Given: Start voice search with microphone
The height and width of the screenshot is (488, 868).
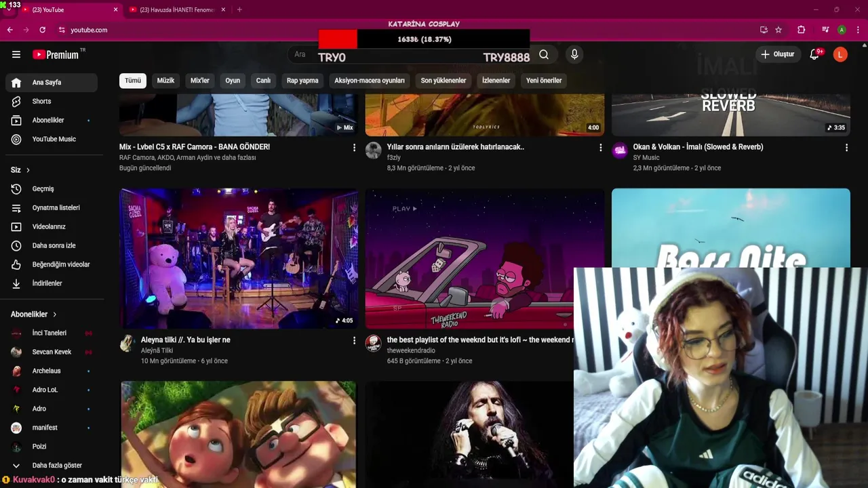Looking at the screenshot, I should pos(574,54).
